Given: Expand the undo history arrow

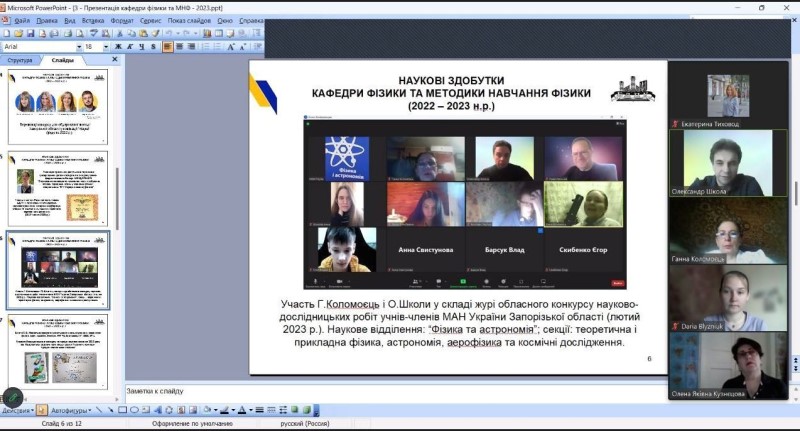Looking at the screenshot, I should [x=178, y=33].
